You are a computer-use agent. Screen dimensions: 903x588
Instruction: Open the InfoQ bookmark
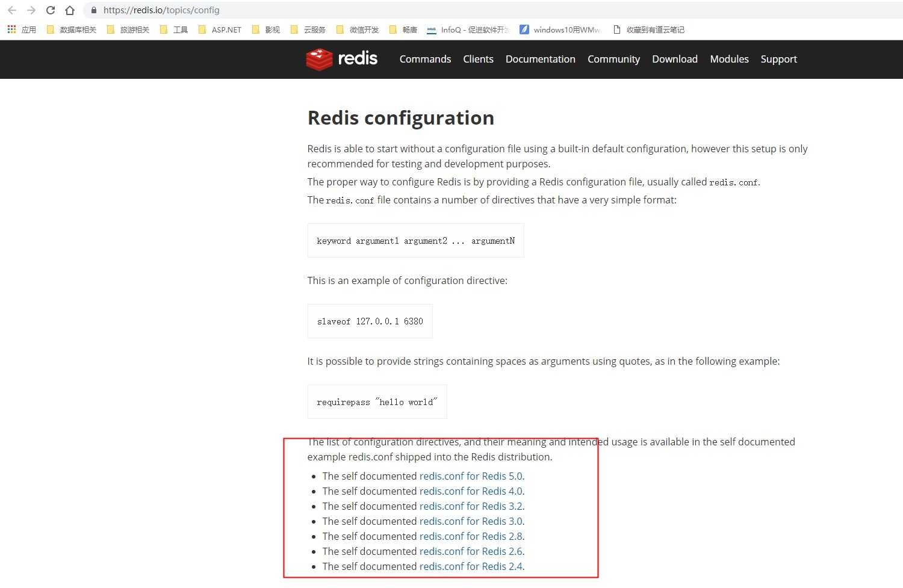pos(468,29)
